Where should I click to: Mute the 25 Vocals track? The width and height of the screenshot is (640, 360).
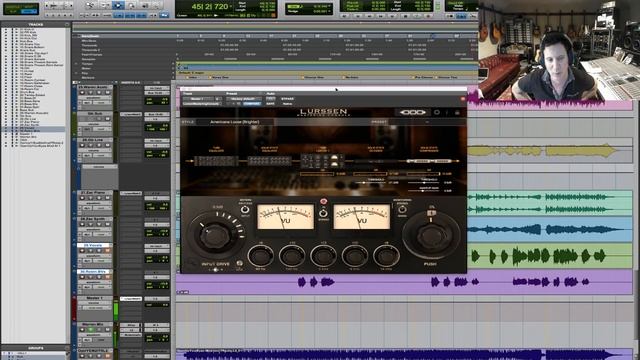tap(108, 251)
